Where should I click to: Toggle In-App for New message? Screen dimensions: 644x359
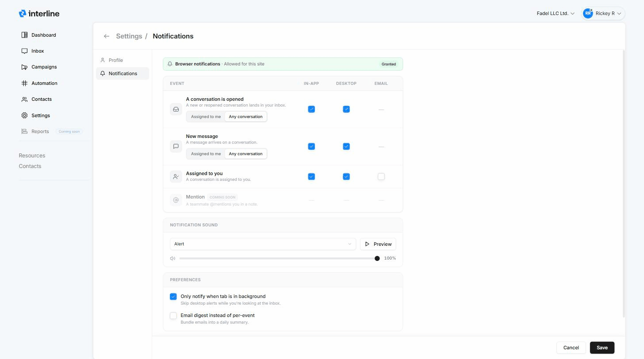tap(311, 146)
